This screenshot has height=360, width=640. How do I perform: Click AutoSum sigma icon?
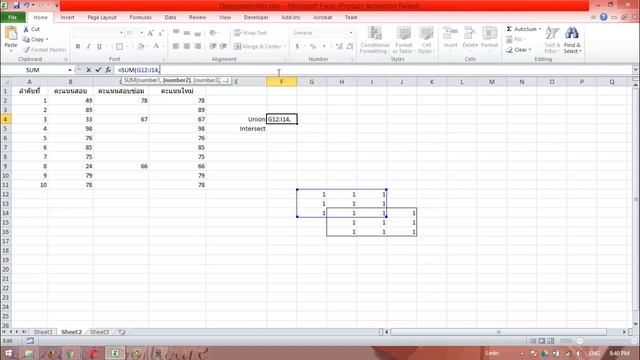point(509,29)
